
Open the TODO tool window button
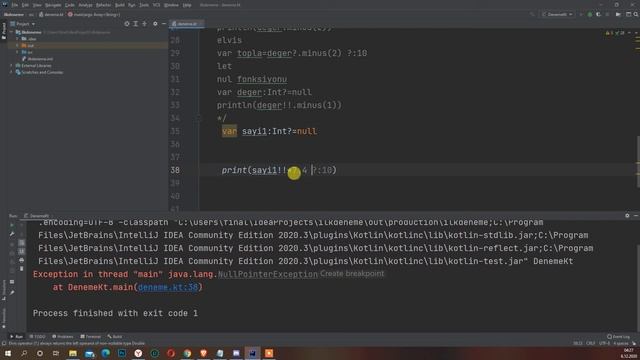click(38, 337)
